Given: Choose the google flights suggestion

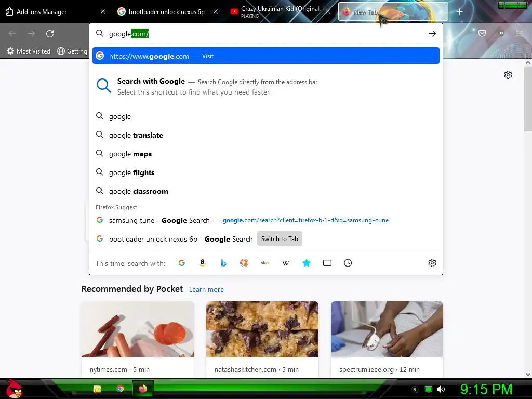Looking at the screenshot, I should click(265, 172).
